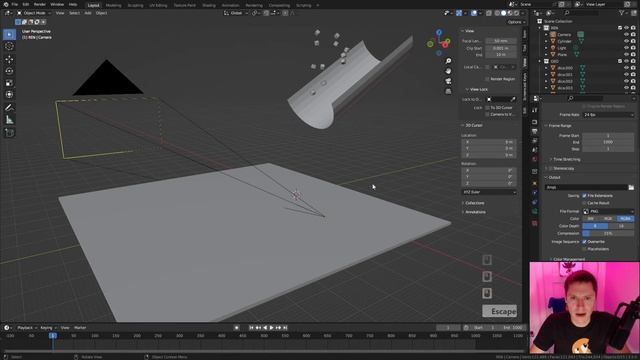Open the File menu

point(15,4)
